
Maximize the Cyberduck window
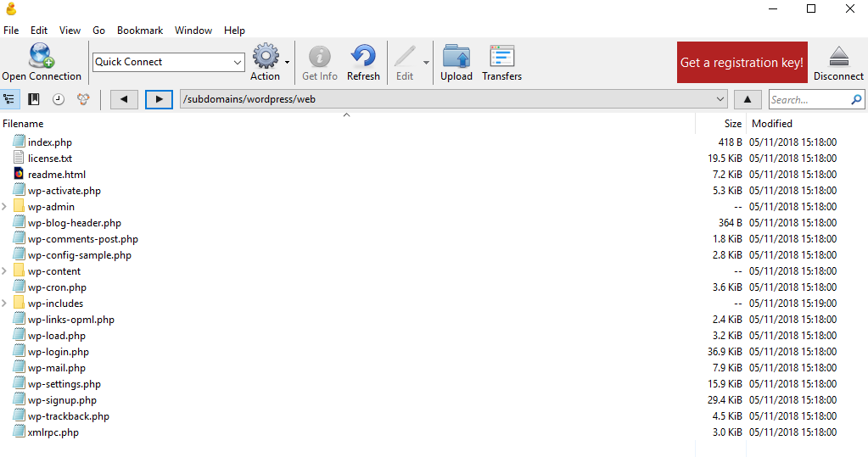click(811, 8)
